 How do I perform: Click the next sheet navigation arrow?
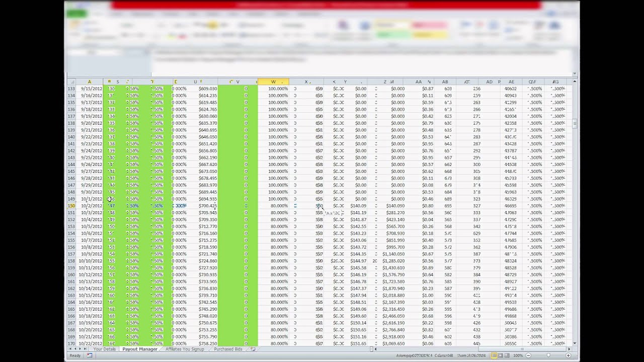(x=80, y=349)
